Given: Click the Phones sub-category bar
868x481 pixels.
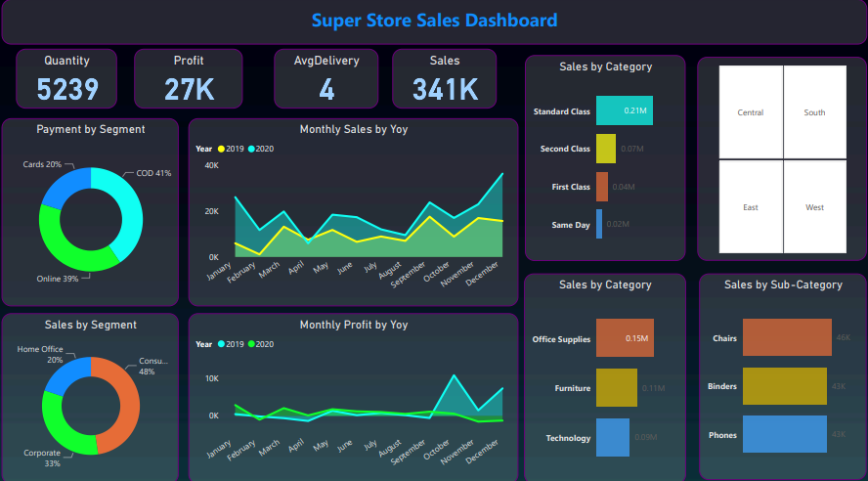Looking at the screenshot, I should pyautogui.click(x=785, y=434).
